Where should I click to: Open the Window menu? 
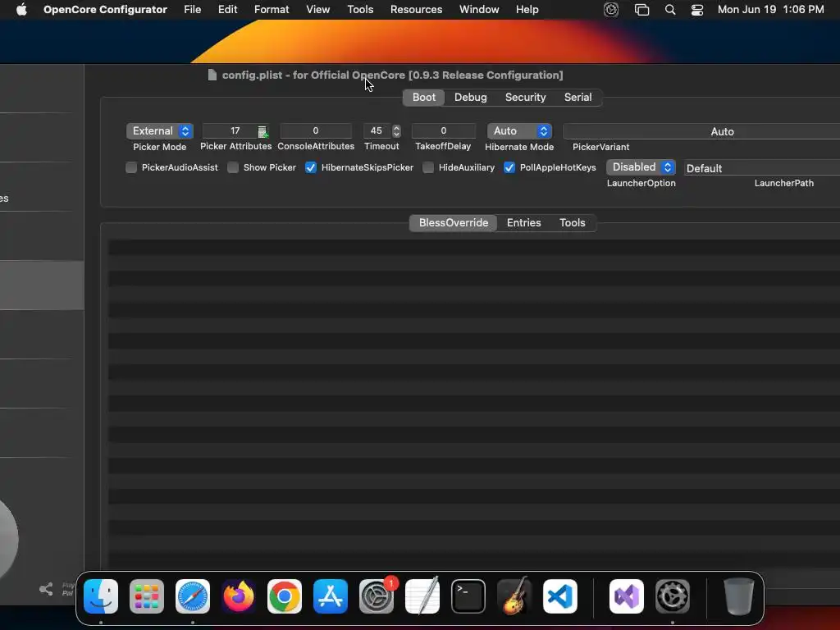[x=479, y=10]
